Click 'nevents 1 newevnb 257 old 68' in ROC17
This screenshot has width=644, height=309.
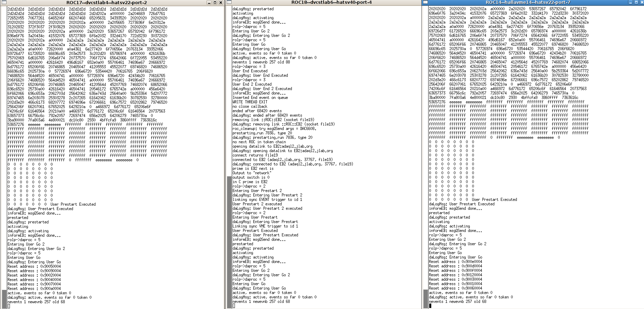36,302
